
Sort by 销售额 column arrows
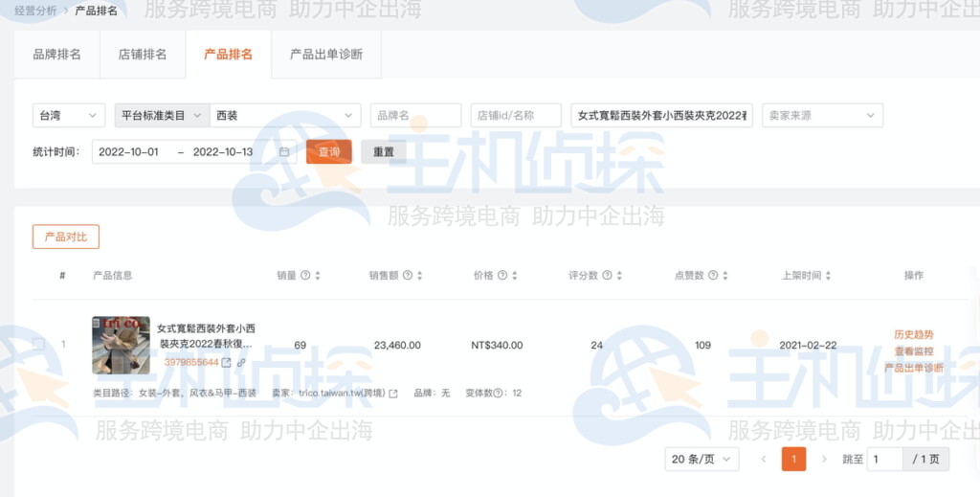click(x=419, y=276)
